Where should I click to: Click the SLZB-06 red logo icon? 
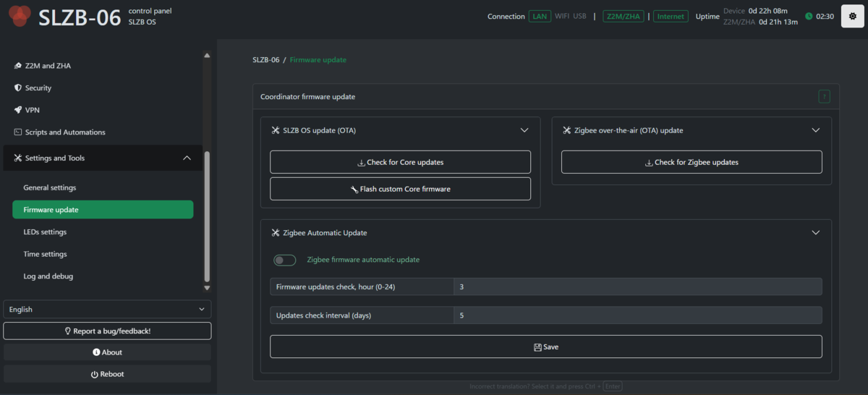point(20,14)
